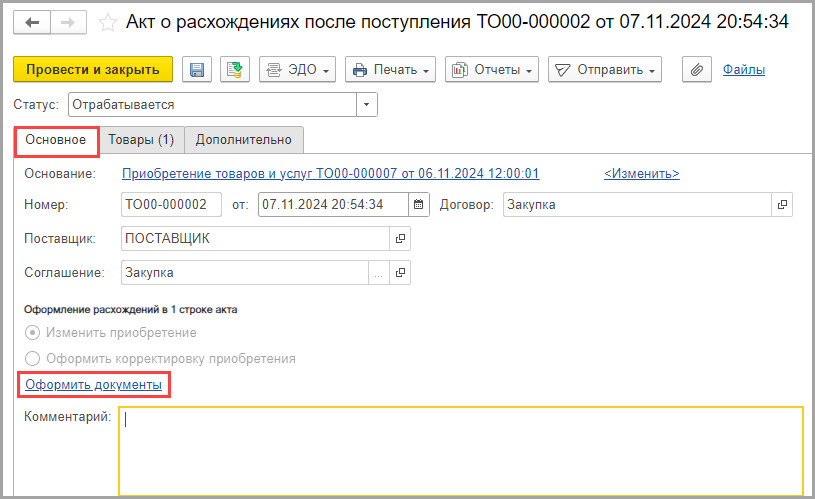Select Изменить приобретение radio button

(32, 333)
